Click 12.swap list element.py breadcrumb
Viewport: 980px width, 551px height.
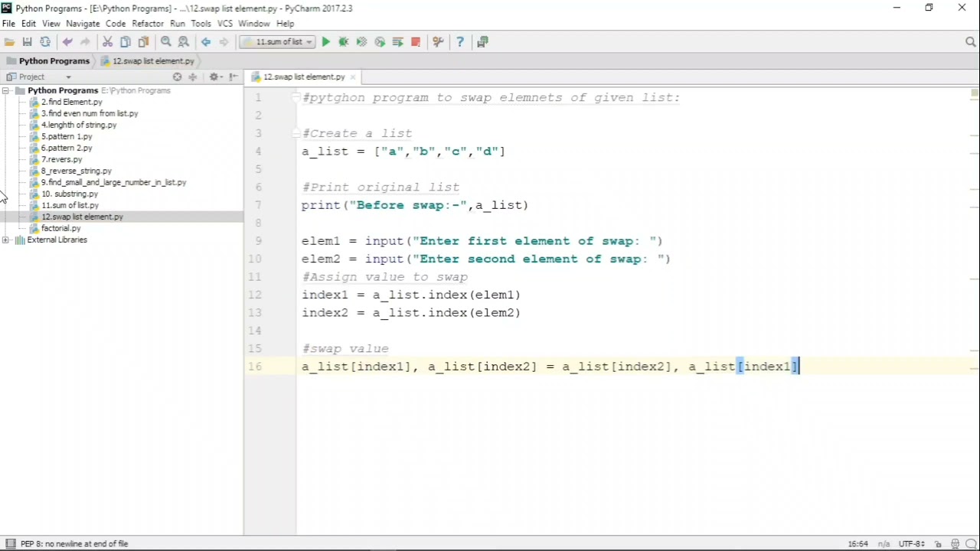pos(149,60)
